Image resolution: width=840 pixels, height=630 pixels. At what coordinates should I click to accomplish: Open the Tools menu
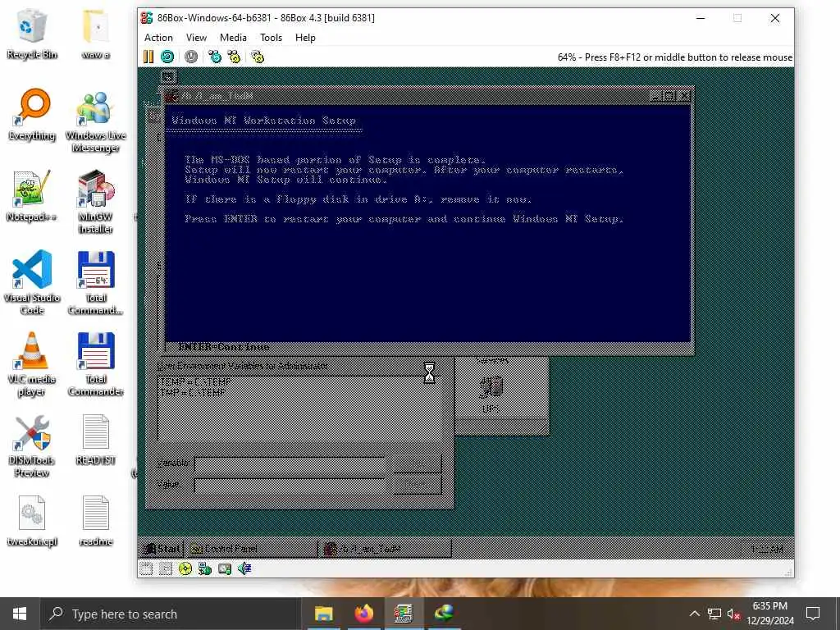coord(271,38)
